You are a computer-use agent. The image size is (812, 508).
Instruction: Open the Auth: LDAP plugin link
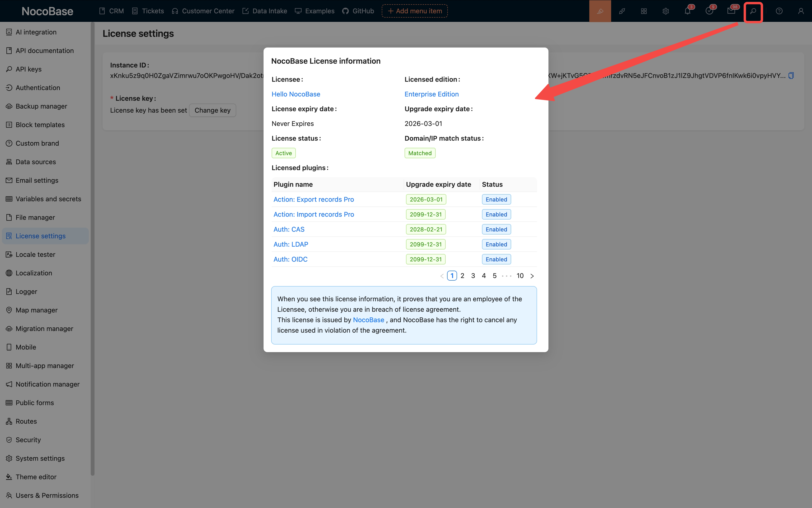pos(291,244)
